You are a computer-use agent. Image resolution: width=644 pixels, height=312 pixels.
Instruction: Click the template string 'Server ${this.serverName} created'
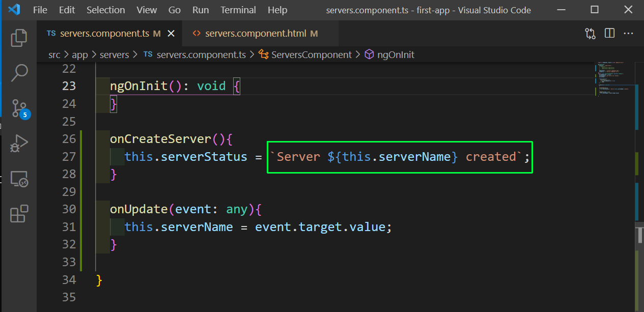(x=397, y=156)
